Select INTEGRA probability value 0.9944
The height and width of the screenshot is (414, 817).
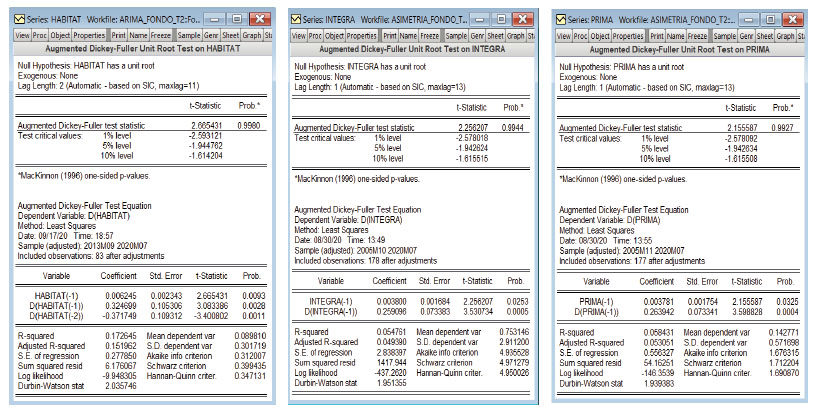[513, 128]
